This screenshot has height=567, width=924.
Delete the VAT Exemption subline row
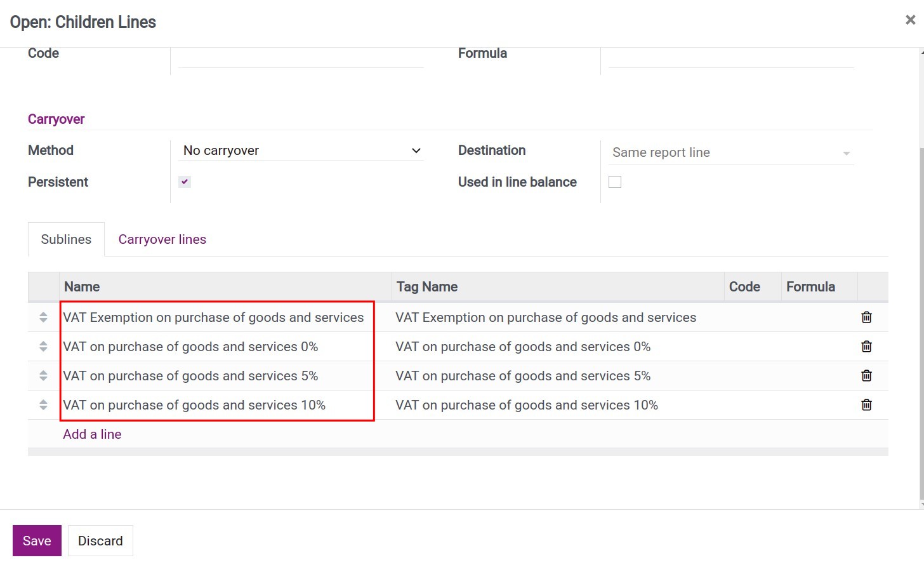point(866,317)
